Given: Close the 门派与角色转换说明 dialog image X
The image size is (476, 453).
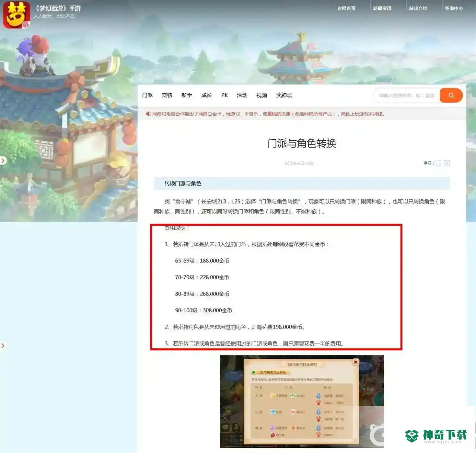Looking at the screenshot, I should pyautogui.click(x=355, y=362).
